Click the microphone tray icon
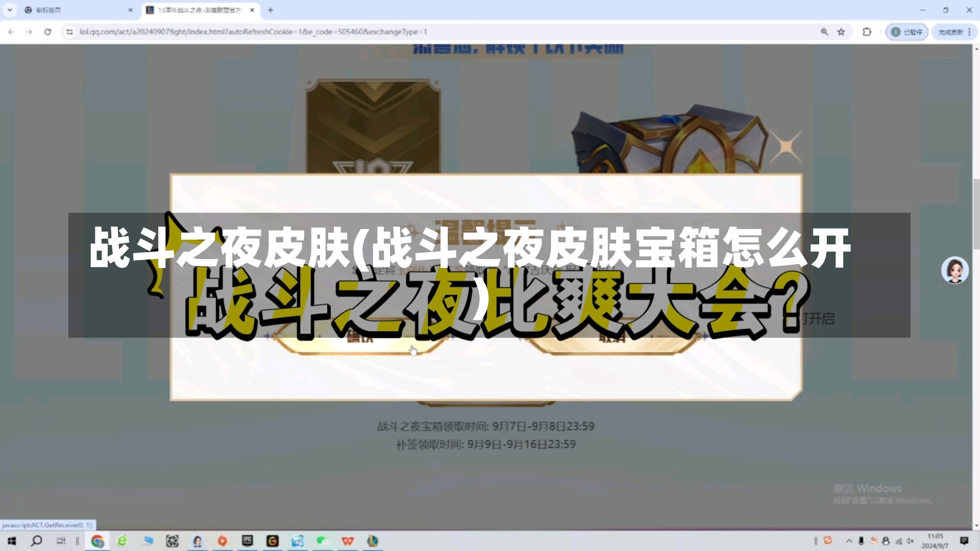This screenshot has width=980, height=551. tap(861, 541)
